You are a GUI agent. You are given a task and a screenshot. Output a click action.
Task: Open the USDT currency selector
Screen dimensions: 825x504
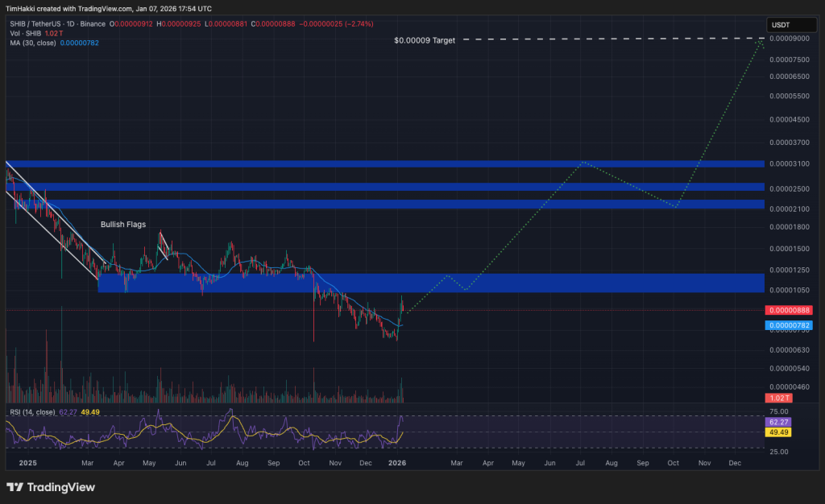coord(791,25)
